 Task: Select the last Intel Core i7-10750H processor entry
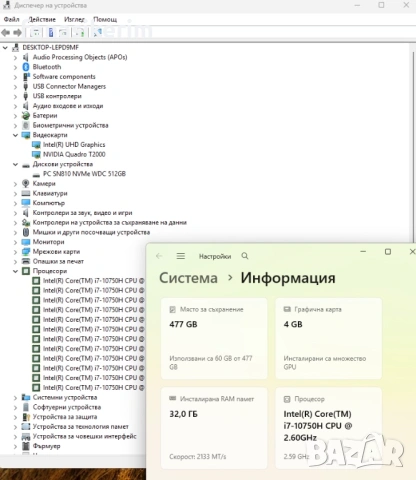(x=93, y=388)
